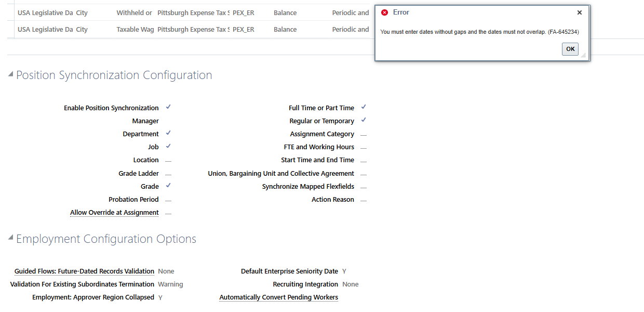This screenshot has height=312, width=644.
Task: Uncheck the Department synchronization option
Action: pos(168,133)
